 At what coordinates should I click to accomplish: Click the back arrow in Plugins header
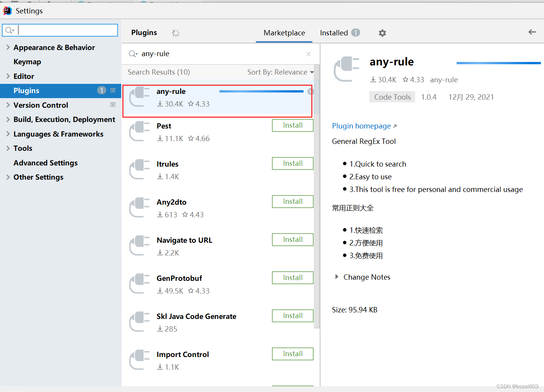pos(532,32)
